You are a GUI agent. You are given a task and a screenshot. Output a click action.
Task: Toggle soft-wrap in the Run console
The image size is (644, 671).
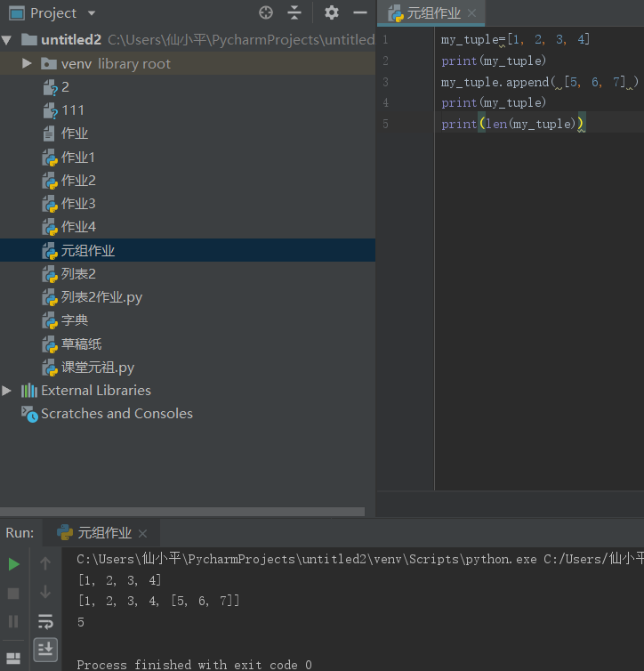[45, 621]
